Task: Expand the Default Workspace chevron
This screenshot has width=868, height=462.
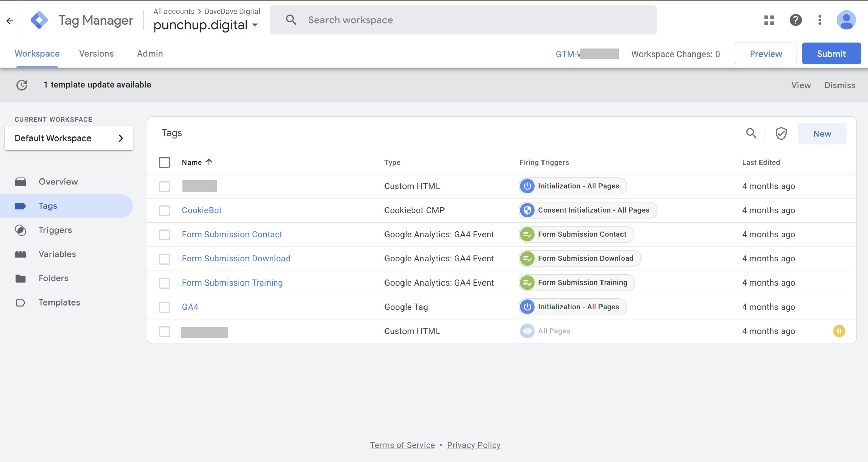Action: [121, 138]
